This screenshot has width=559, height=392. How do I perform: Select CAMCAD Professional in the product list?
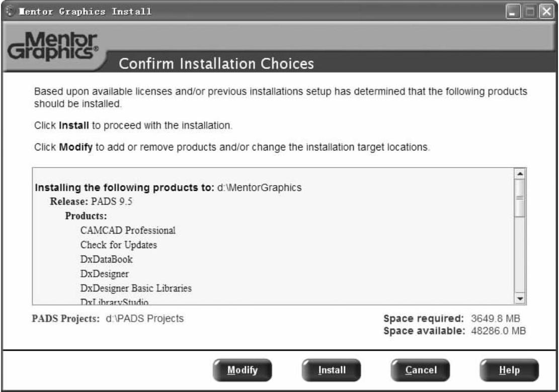[128, 231]
